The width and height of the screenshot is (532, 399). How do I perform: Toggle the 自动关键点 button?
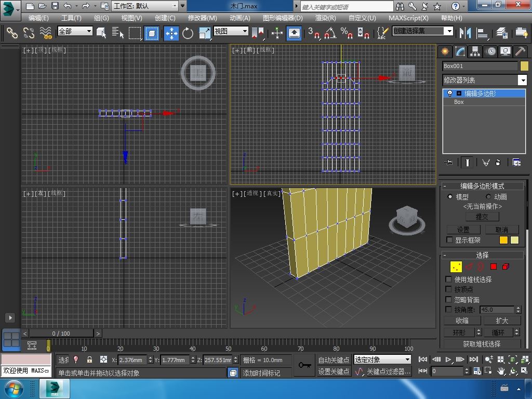click(334, 360)
